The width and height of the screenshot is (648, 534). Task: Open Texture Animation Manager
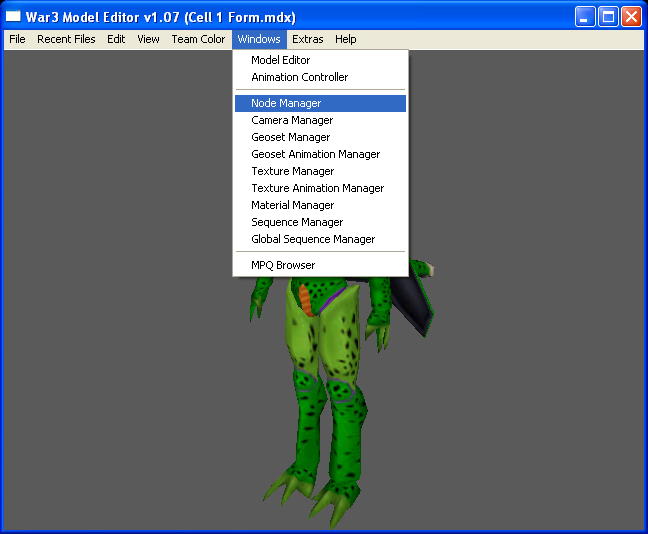coord(320,188)
